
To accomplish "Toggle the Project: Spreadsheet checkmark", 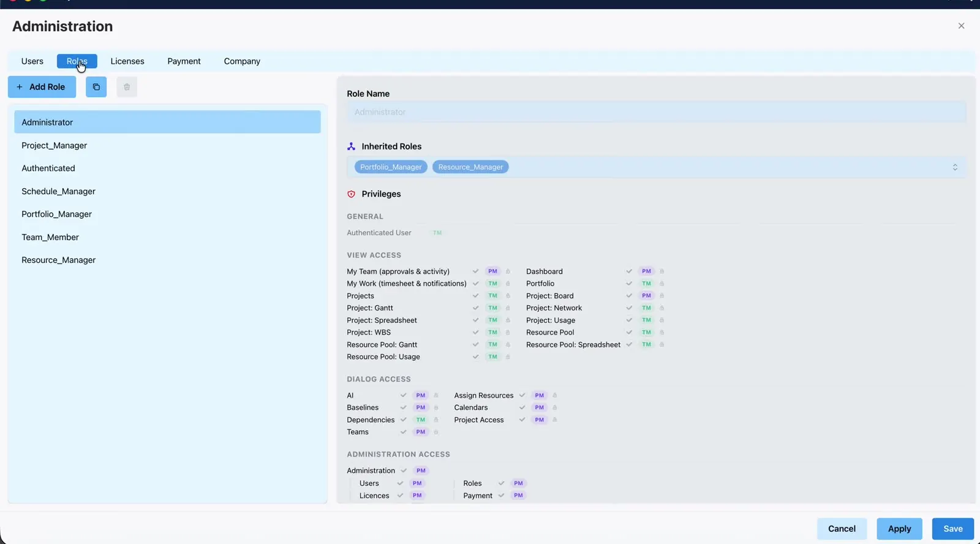I will click(475, 320).
